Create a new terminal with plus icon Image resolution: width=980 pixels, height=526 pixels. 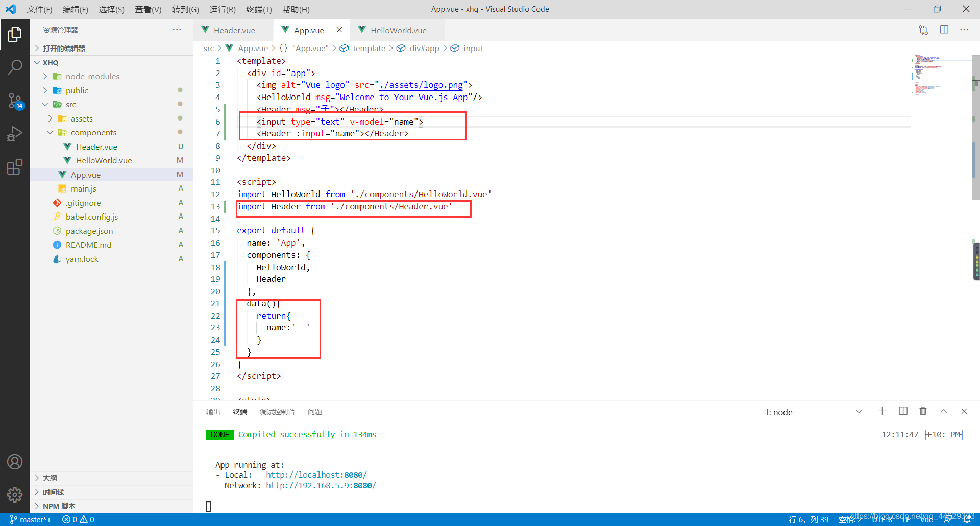click(882, 411)
